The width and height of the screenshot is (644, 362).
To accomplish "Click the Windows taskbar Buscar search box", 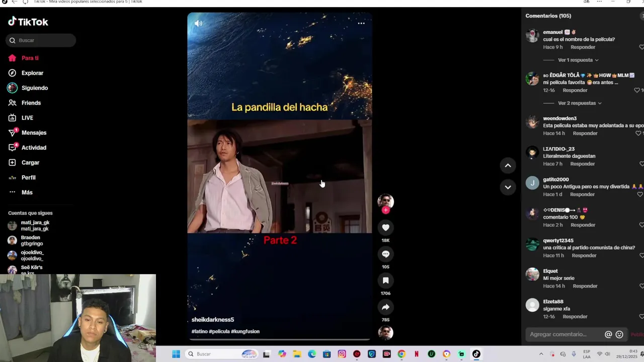I will coord(222,354).
